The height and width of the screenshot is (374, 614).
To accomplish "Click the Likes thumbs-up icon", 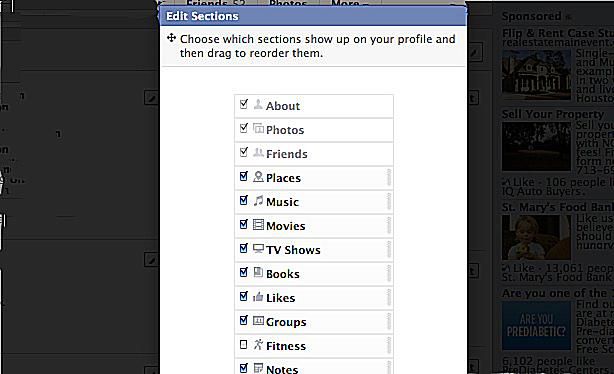I will [x=258, y=297].
